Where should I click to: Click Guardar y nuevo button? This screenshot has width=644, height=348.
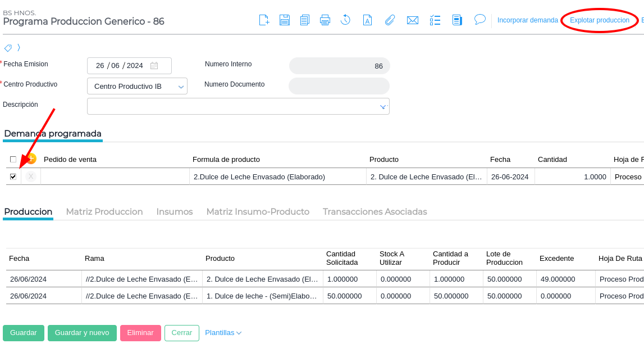82,333
